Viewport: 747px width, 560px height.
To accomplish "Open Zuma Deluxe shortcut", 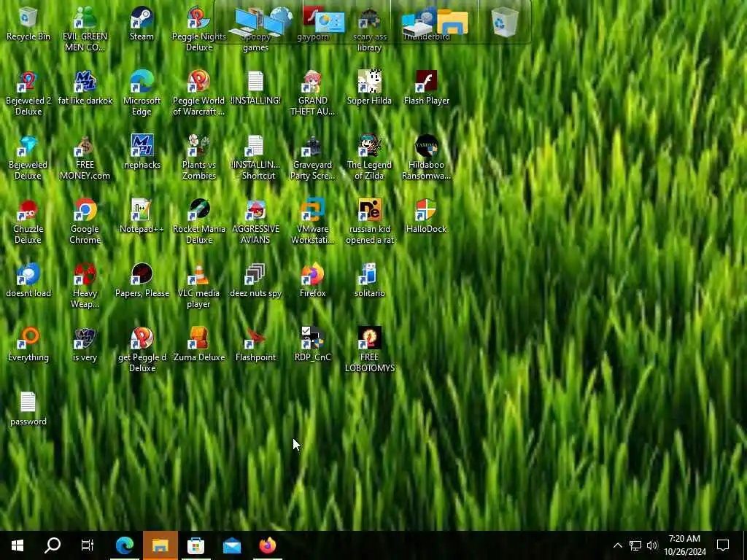I will (198, 345).
